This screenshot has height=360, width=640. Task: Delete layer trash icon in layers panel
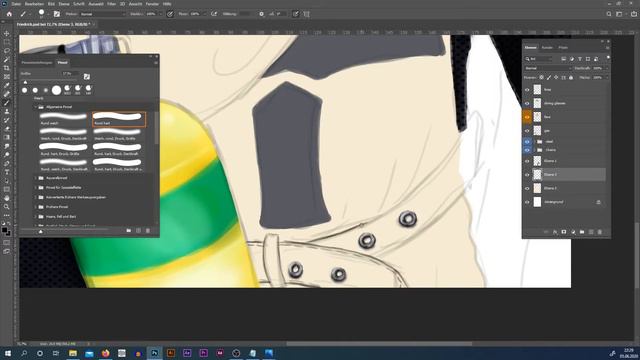(x=600, y=232)
